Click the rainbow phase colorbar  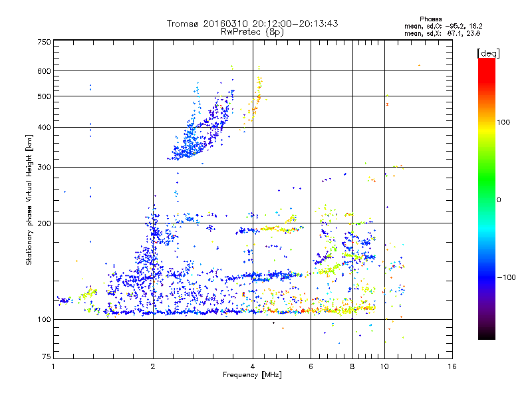click(487, 198)
